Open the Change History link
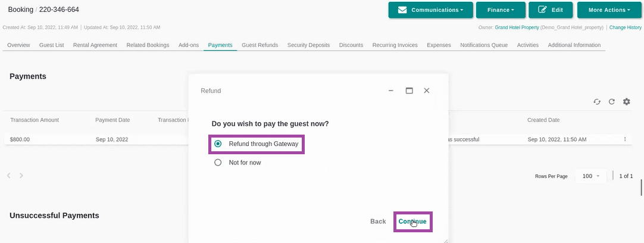644x243 pixels. point(625,27)
